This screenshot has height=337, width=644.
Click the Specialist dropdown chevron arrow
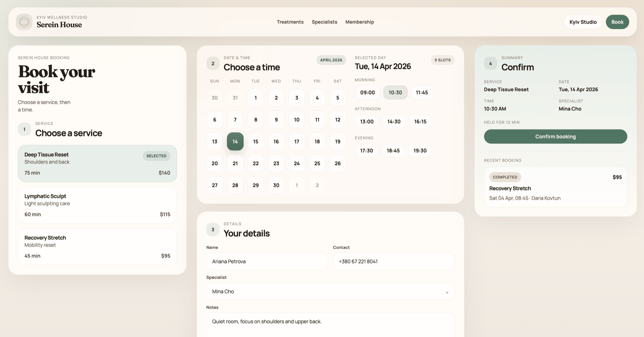(447, 292)
